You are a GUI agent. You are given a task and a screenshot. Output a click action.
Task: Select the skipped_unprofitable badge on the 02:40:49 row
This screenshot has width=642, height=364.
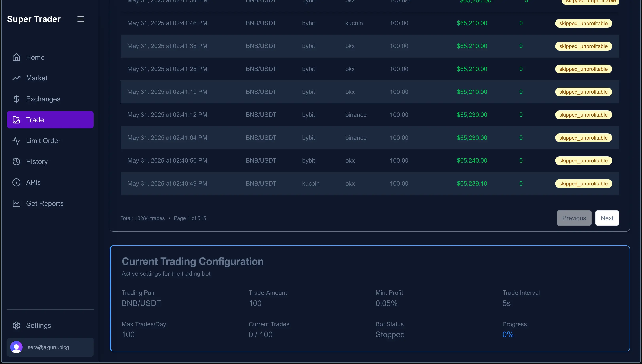coord(583,183)
